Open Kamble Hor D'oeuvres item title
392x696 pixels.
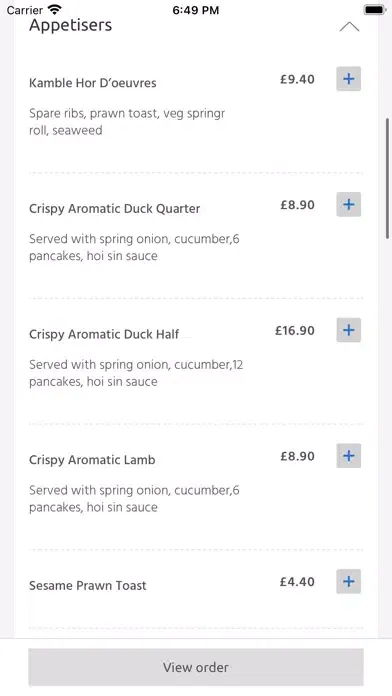(92, 83)
